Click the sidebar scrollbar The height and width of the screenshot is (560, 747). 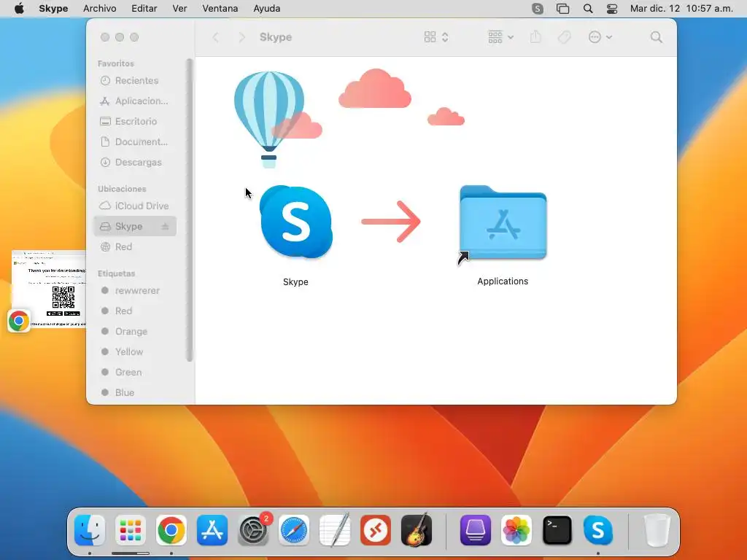tap(189, 209)
